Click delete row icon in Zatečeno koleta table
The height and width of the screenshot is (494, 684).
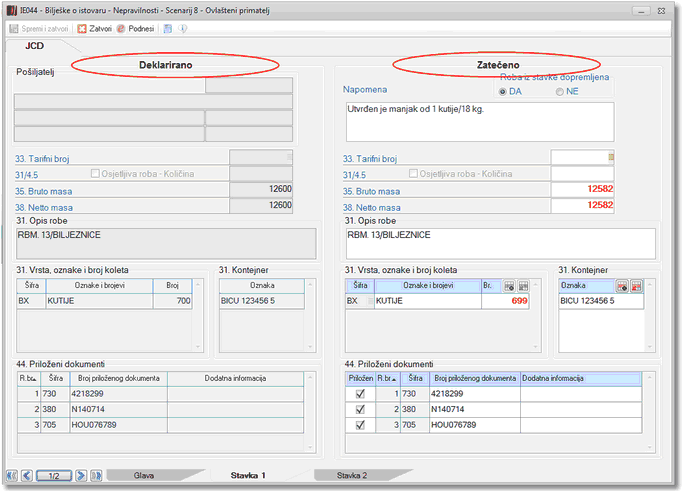[x=523, y=286]
